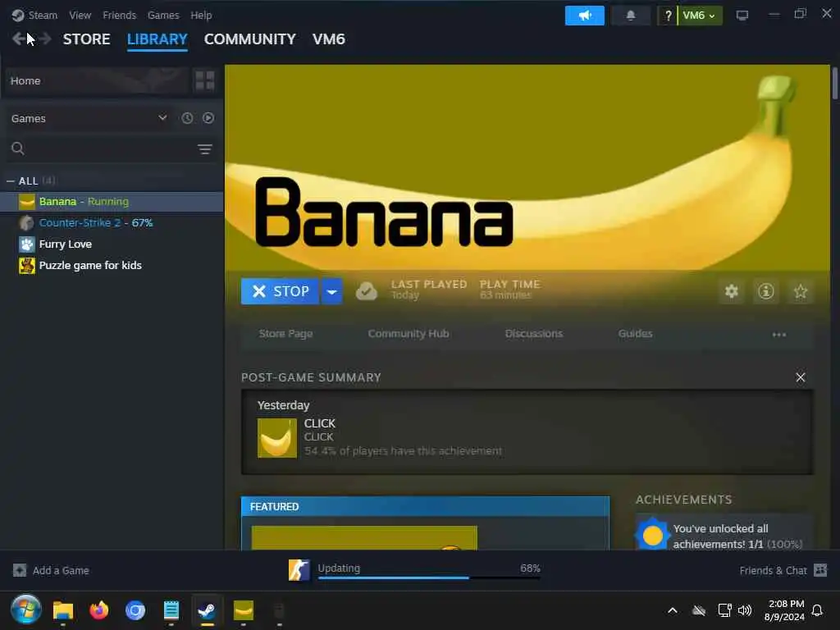This screenshot has width=840, height=630.
Task: Switch to Banana game taskbar icon
Action: (x=243, y=610)
